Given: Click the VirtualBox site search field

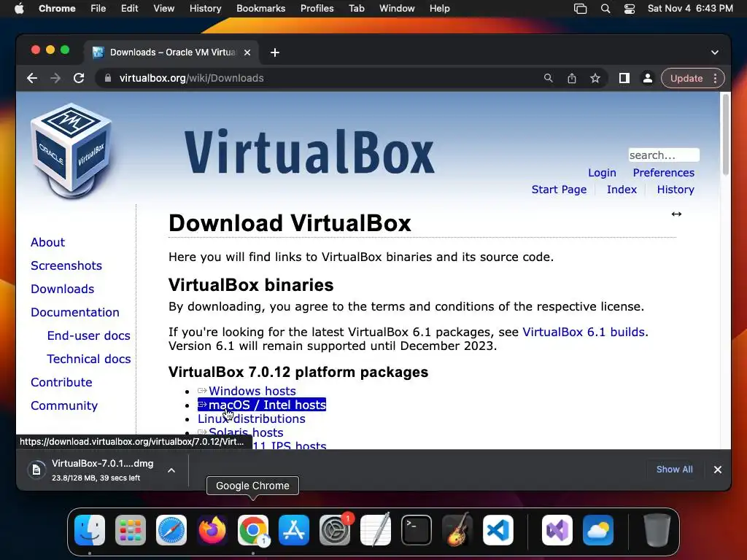Looking at the screenshot, I should (664, 155).
